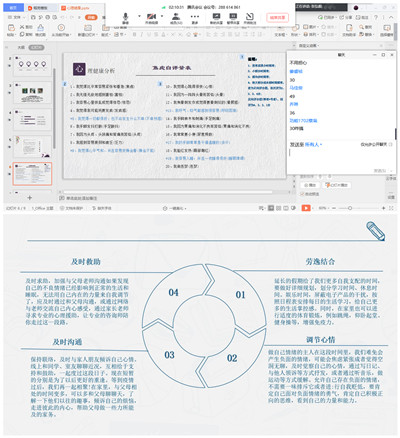
Task: Open the three-dots more options in meeting bar
Action: click(195, 16)
